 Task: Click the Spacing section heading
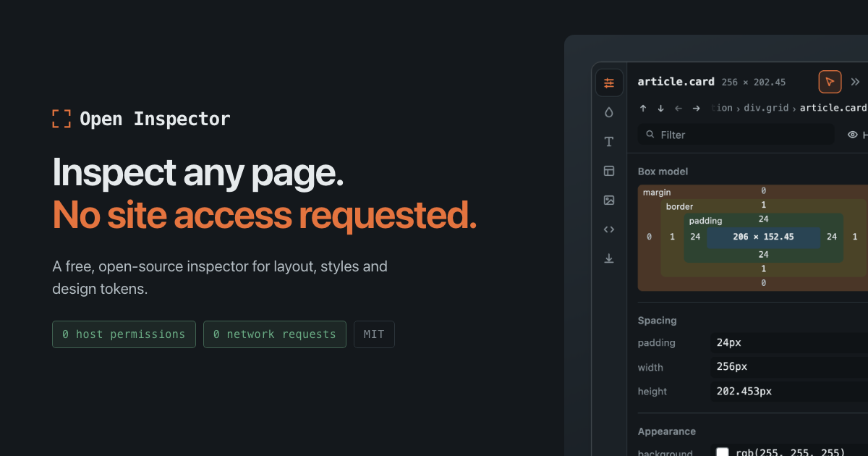[657, 321]
